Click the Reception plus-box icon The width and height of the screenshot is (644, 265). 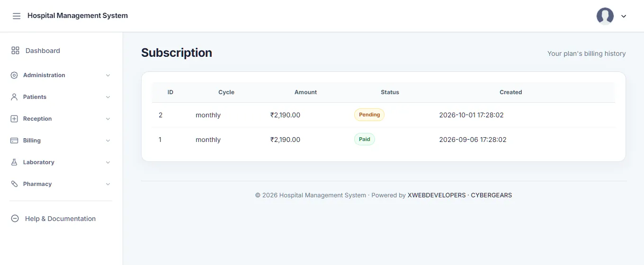point(14,119)
